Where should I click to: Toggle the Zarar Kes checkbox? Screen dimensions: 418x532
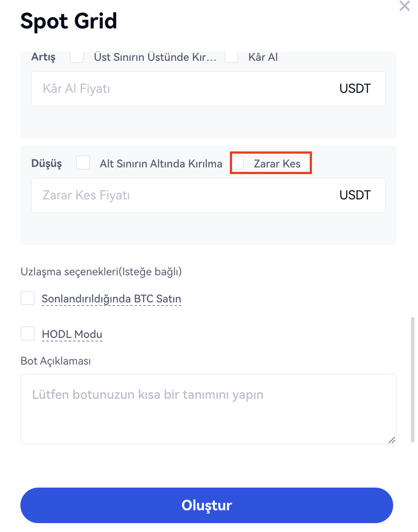point(239,163)
